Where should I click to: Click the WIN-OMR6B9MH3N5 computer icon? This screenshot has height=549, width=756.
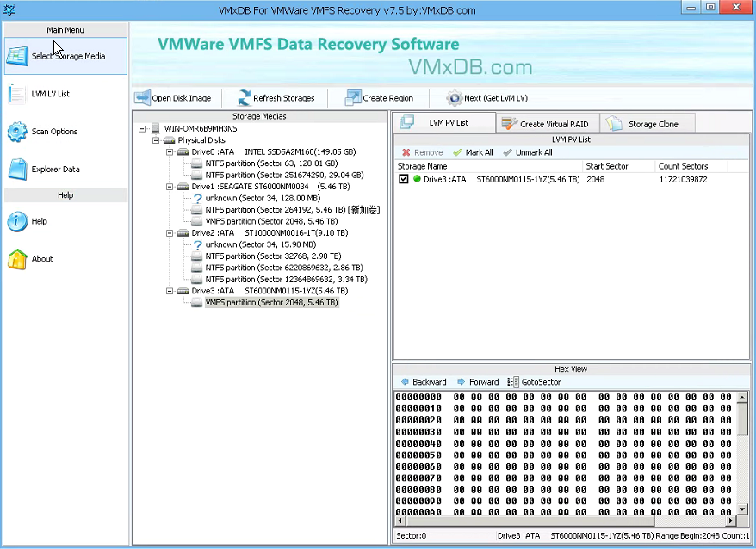(x=155, y=128)
